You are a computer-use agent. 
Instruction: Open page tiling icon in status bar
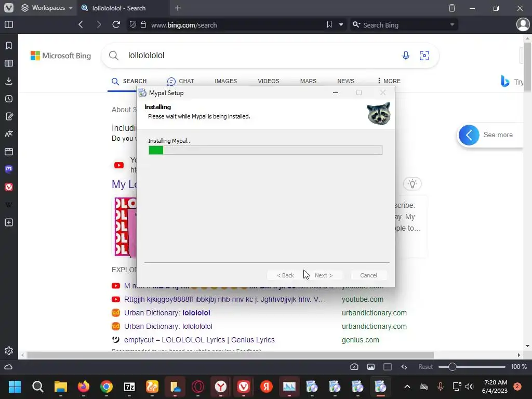pyautogui.click(x=388, y=367)
